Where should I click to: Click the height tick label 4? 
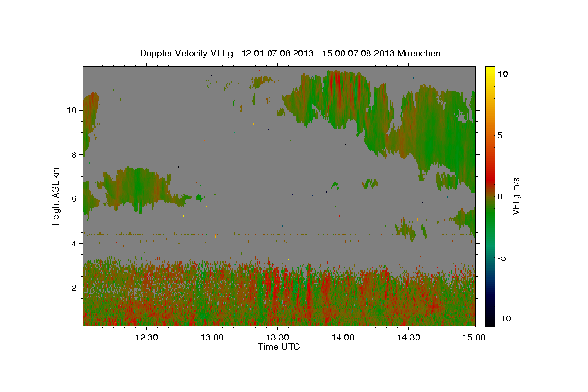pyautogui.click(x=75, y=243)
